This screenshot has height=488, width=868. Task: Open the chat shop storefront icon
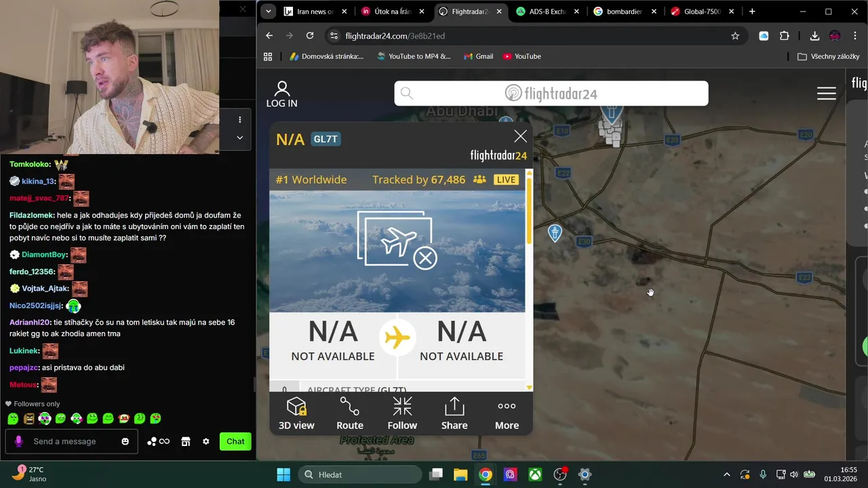point(185,441)
